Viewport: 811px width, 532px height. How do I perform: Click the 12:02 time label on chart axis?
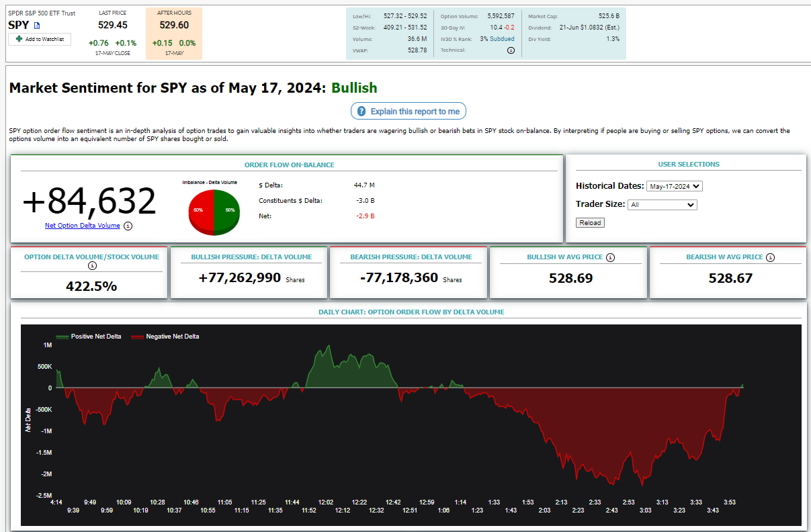tap(326, 502)
